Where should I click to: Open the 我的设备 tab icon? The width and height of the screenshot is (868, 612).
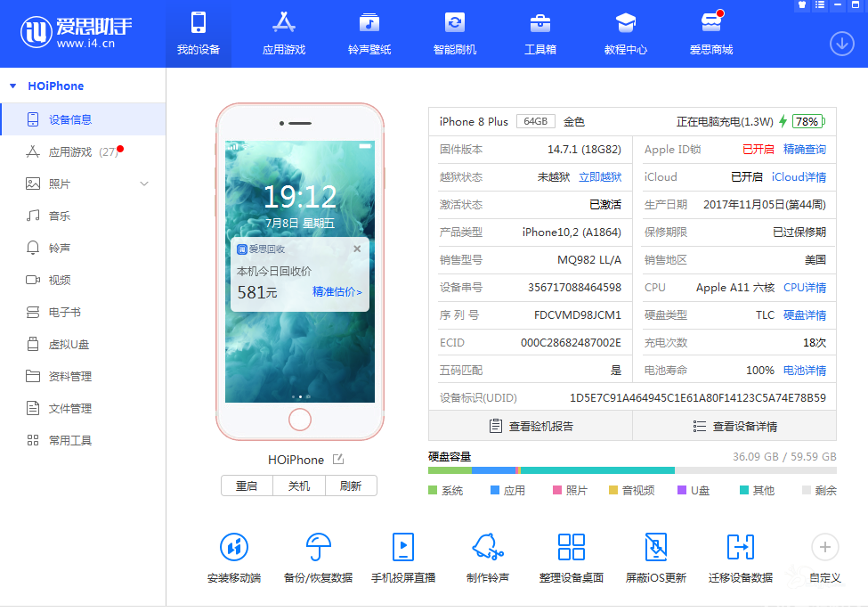point(199,22)
